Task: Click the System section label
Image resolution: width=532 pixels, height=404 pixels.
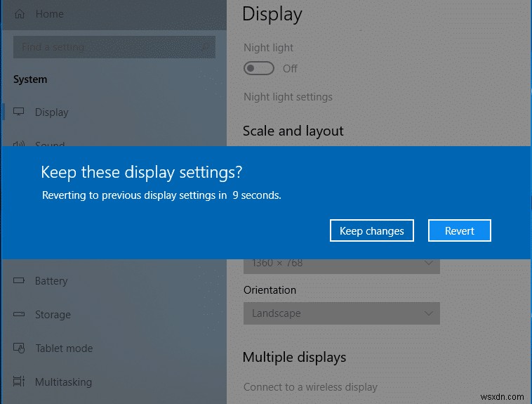Action: tap(30, 79)
